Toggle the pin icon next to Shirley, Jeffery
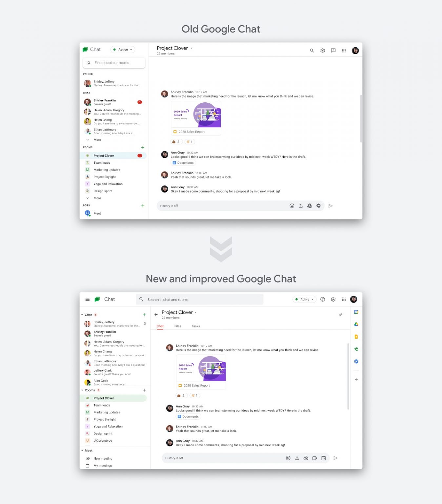 point(145,324)
